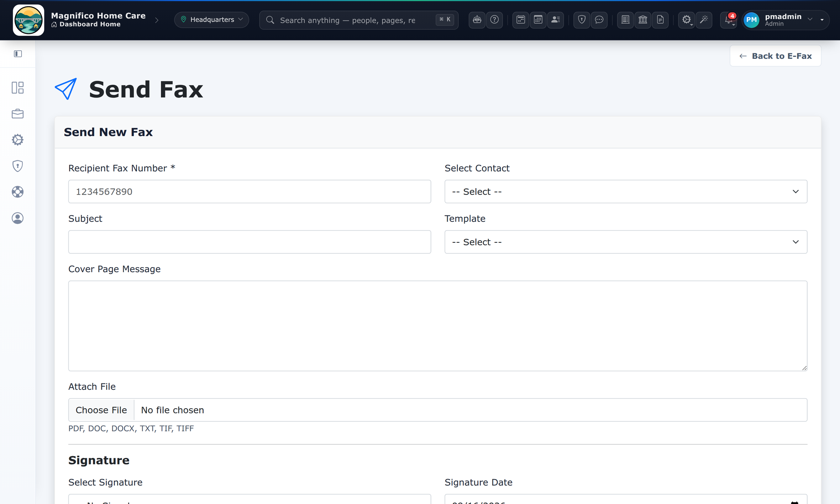840x504 pixels.
Task: Open the Headquarters location dropdown
Action: pyautogui.click(x=212, y=20)
